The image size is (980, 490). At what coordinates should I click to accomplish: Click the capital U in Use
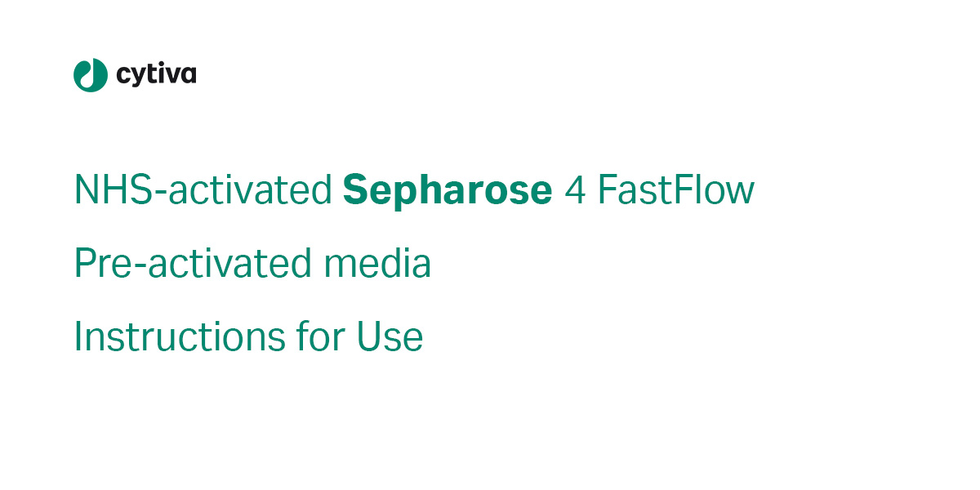[369, 338]
